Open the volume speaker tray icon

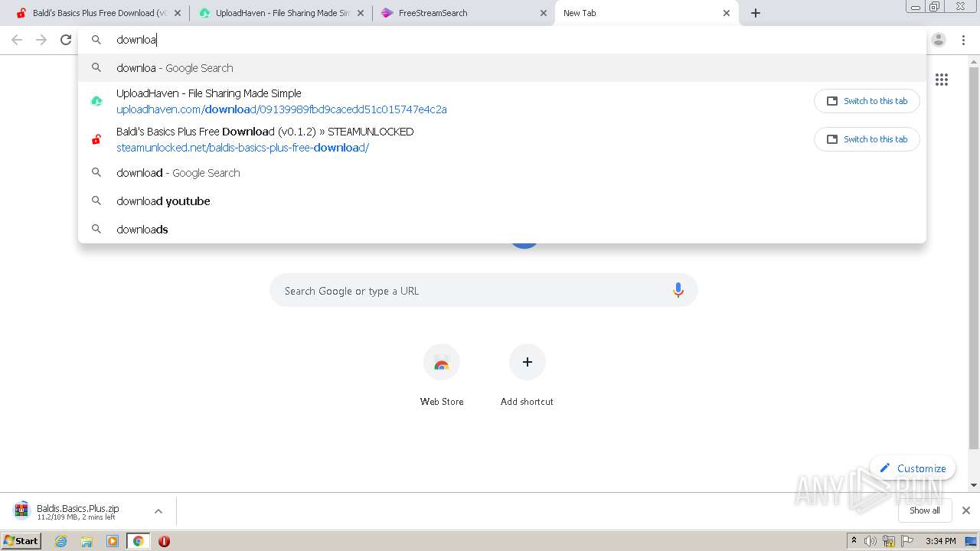pyautogui.click(x=871, y=541)
